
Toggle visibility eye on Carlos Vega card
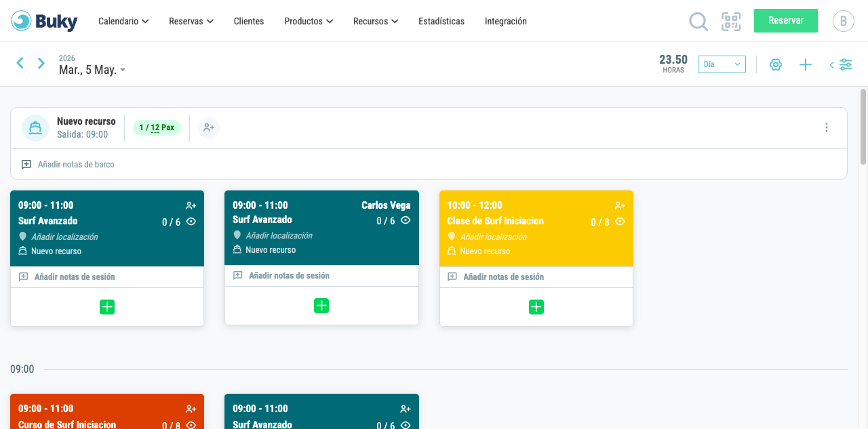pyautogui.click(x=406, y=220)
